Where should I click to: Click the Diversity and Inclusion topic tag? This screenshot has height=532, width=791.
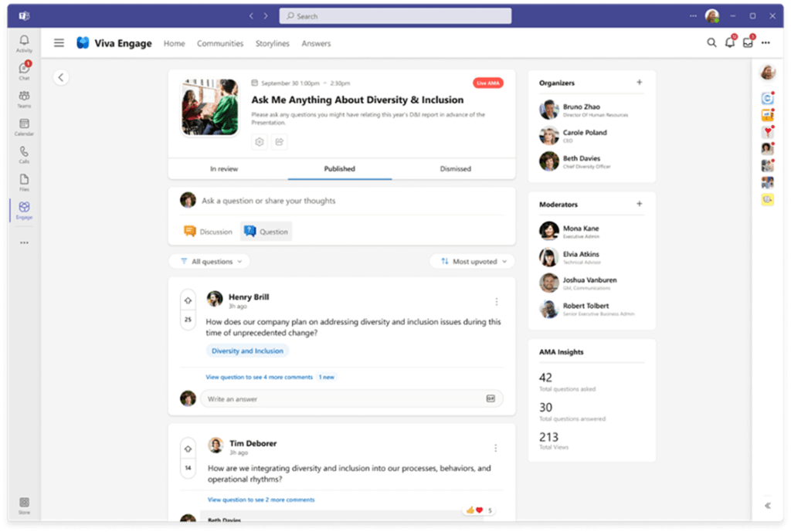point(247,351)
